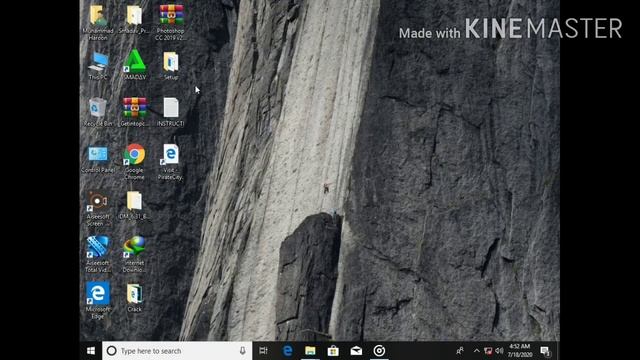
Task: Open Microsoft Store from the taskbar
Action: point(333,351)
